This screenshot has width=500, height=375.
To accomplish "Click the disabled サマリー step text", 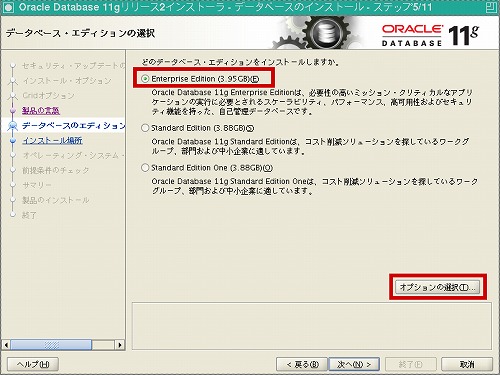I will (x=37, y=185).
